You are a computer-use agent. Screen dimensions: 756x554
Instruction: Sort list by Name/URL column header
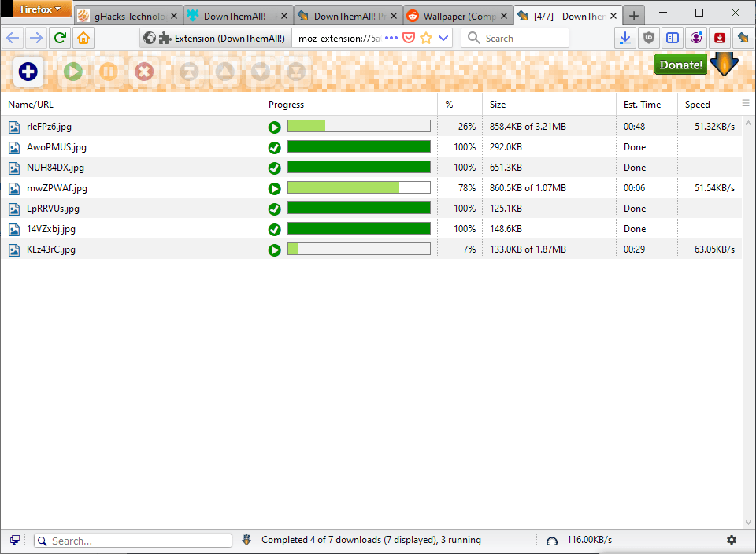click(x=131, y=105)
